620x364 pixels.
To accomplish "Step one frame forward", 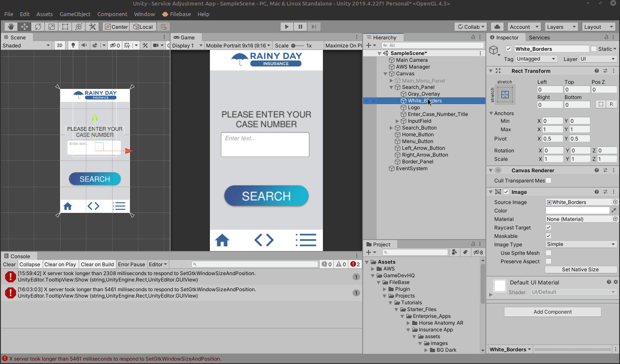I will tap(314, 27).
